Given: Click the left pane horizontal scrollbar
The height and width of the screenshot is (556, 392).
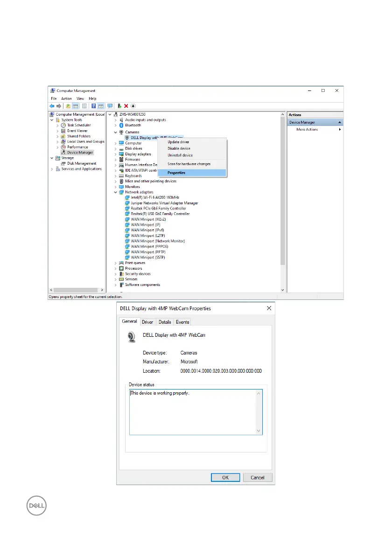Looking at the screenshot, I should (x=76, y=290).
